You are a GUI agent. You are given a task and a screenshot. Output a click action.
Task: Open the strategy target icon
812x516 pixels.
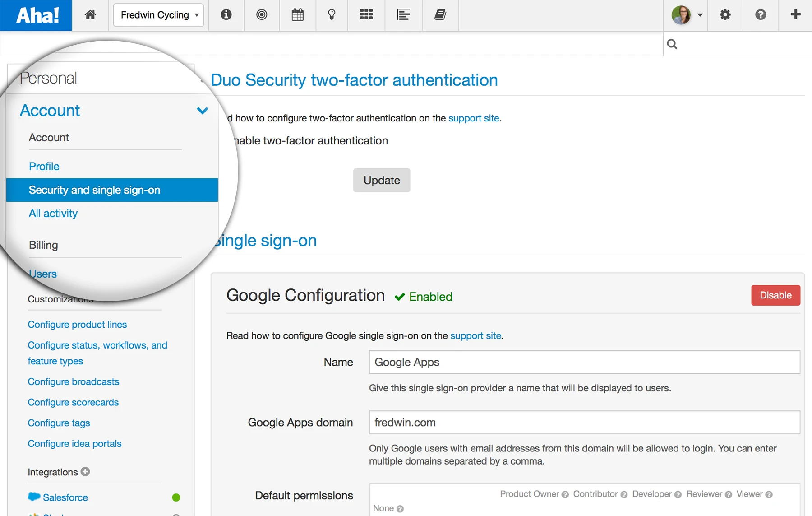262,15
